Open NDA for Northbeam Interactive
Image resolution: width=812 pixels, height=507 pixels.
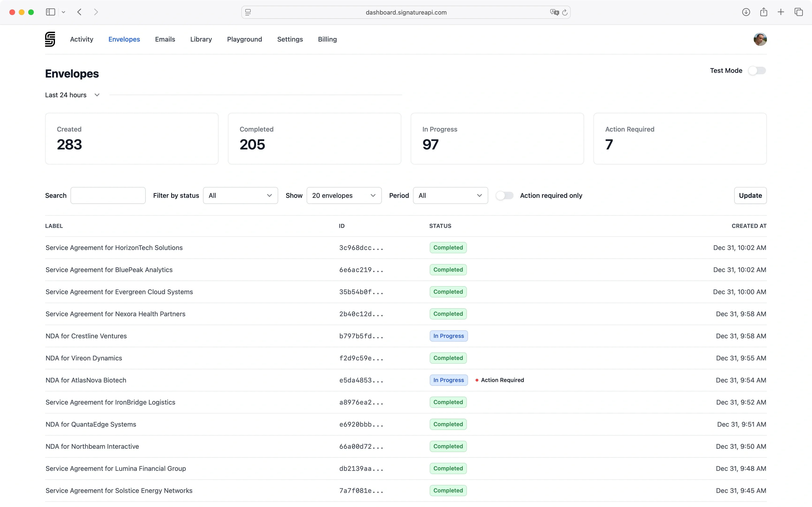[x=92, y=446]
